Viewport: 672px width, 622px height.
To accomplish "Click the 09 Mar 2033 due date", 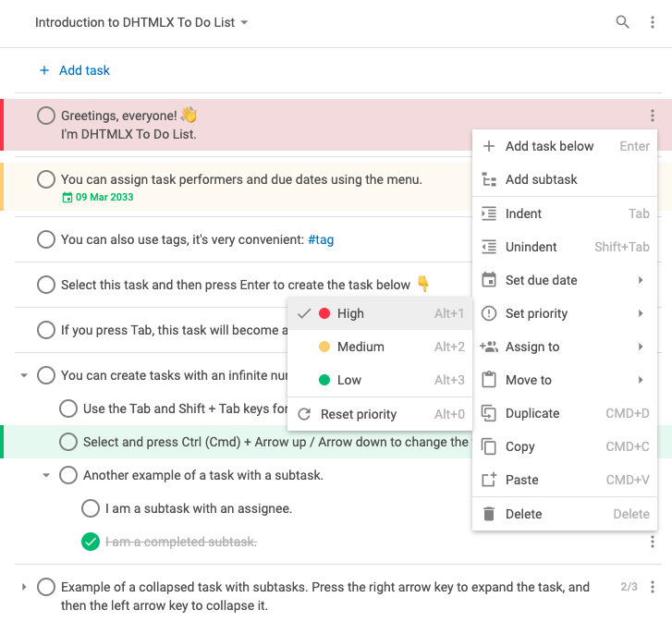I will 104,197.
